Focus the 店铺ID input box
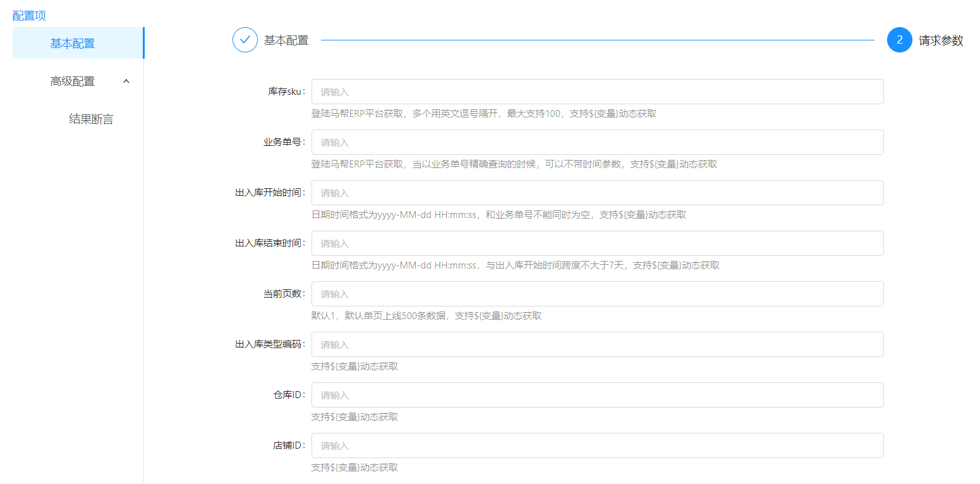 pos(597,445)
